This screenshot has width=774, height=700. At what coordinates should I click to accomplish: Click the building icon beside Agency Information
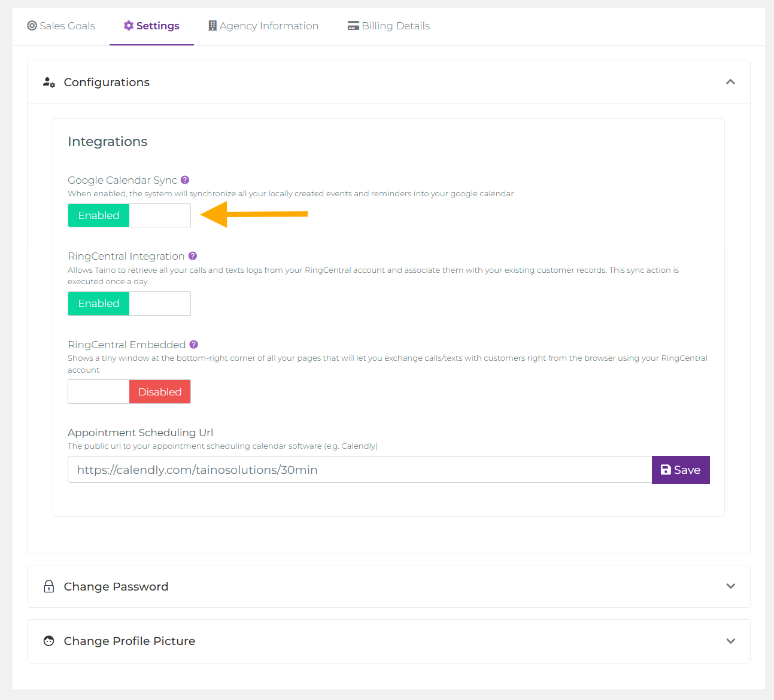pos(212,25)
